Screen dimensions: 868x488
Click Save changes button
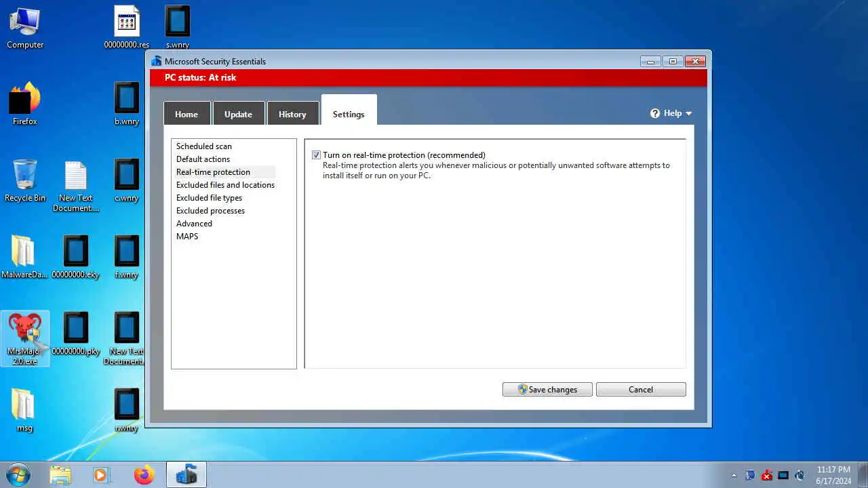(x=547, y=390)
